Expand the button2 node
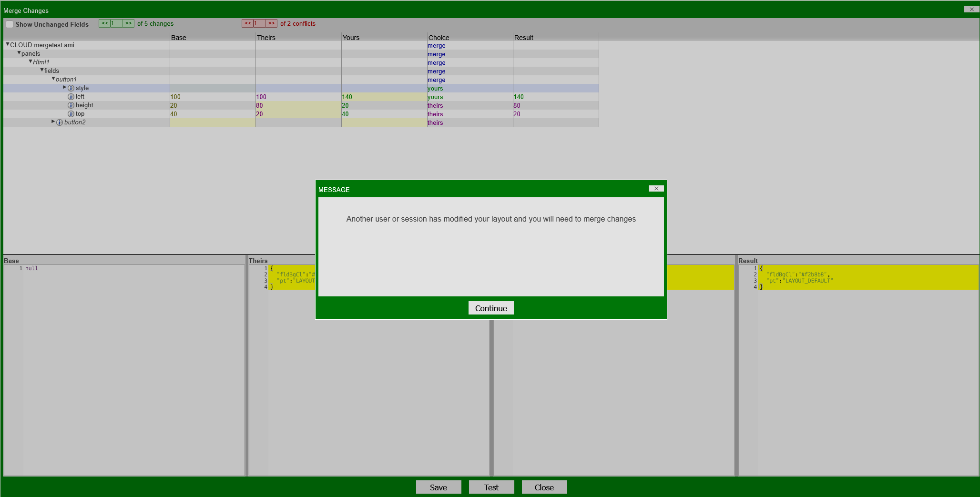 click(x=53, y=122)
